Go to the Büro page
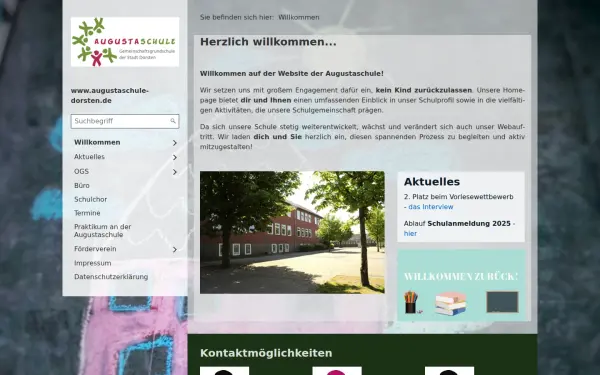The image size is (600, 375). [82, 186]
